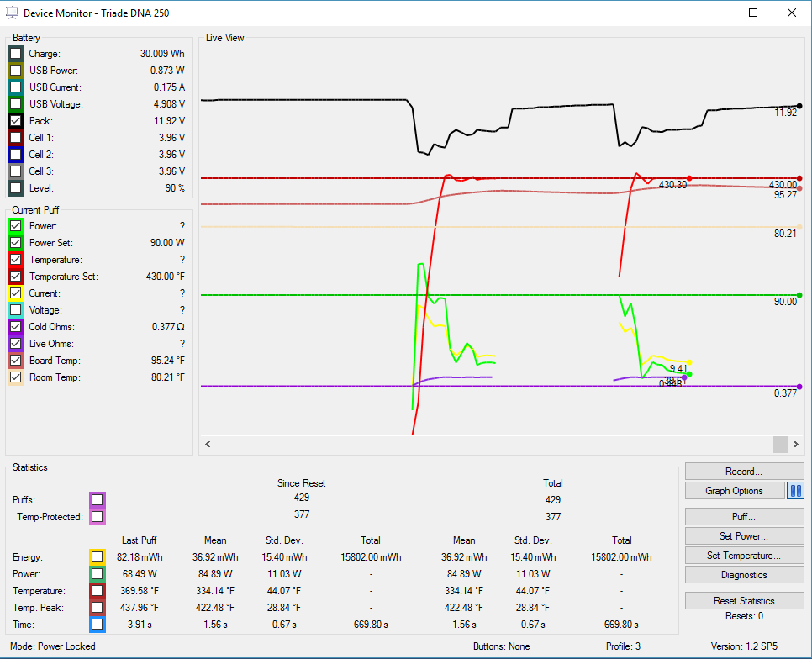
Task: Click Reset Statistics button
Action: 744,601
